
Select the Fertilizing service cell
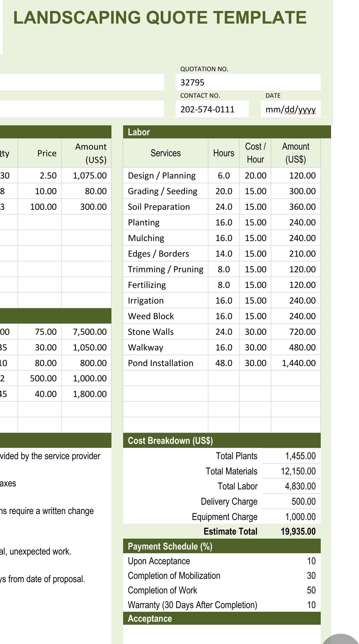165,285
